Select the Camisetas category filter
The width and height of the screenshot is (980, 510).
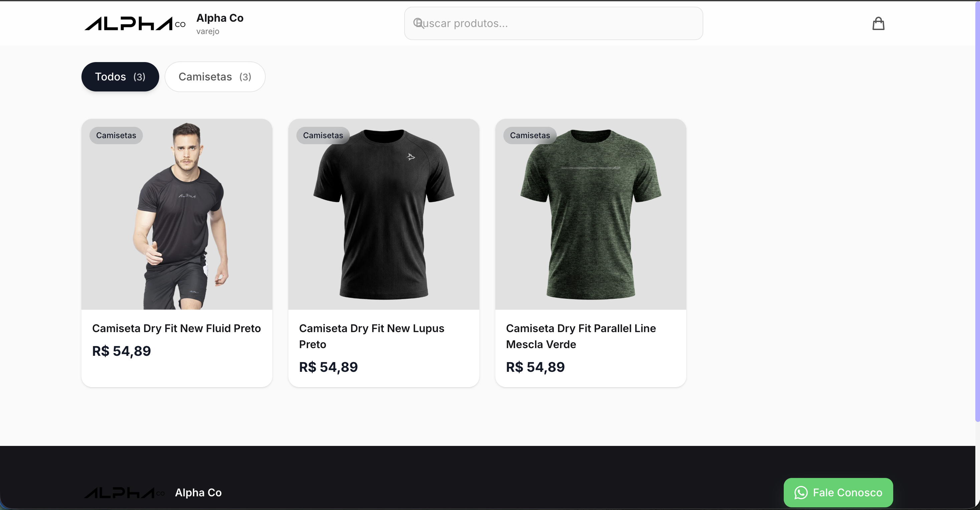[215, 77]
